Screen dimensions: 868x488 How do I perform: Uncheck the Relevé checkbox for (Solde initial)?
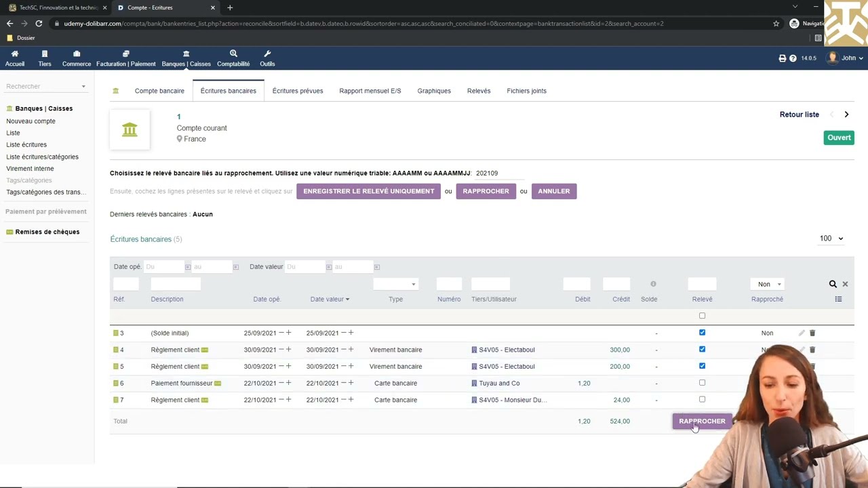point(702,333)
